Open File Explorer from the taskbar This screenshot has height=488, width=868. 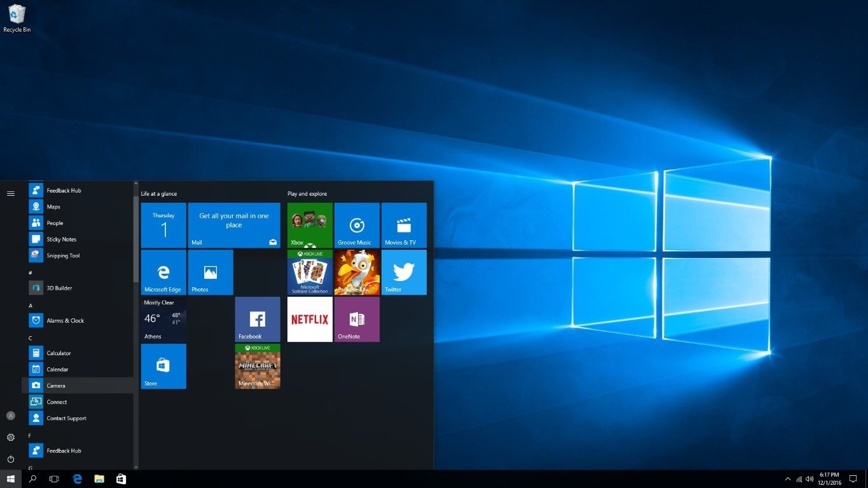99,479
